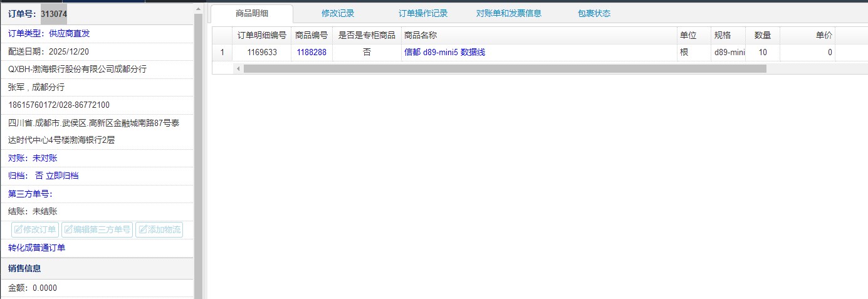
Task: Click the 转化成普通订单 link
Action: point(36,248)
